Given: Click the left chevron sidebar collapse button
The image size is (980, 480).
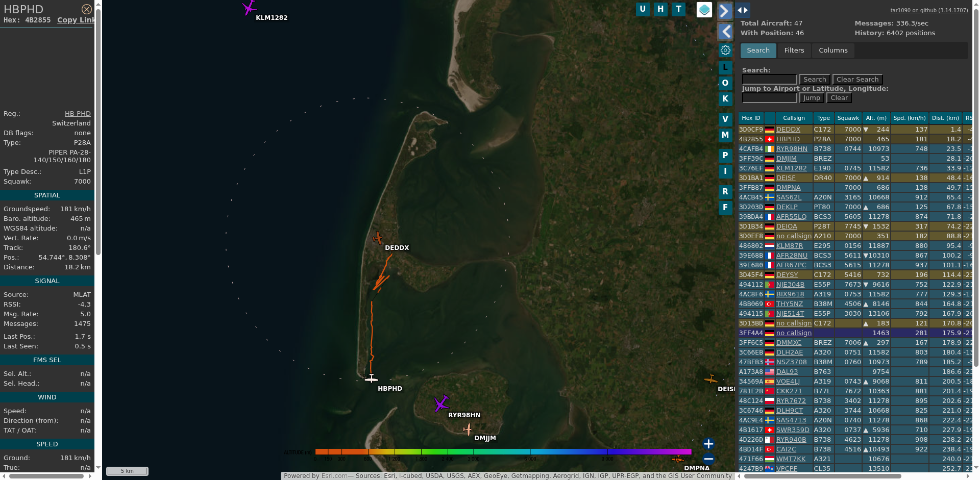Looking at the screenshot, I should click(x=725, y=32).
